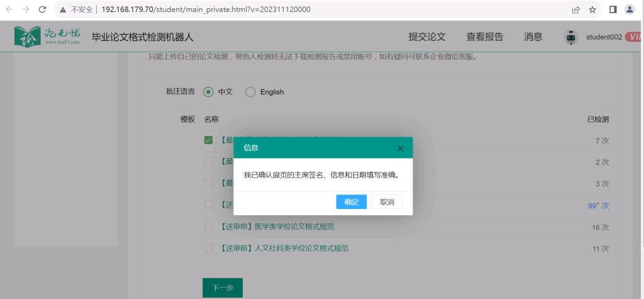Open the 提交论文 menu item
This screenshot has width=644, height=299.
pos(427,37)
